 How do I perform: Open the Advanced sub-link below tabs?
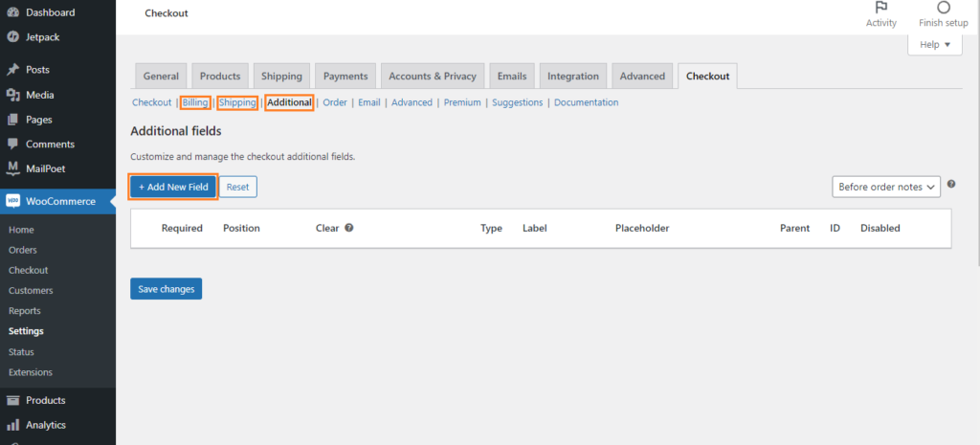412,102
